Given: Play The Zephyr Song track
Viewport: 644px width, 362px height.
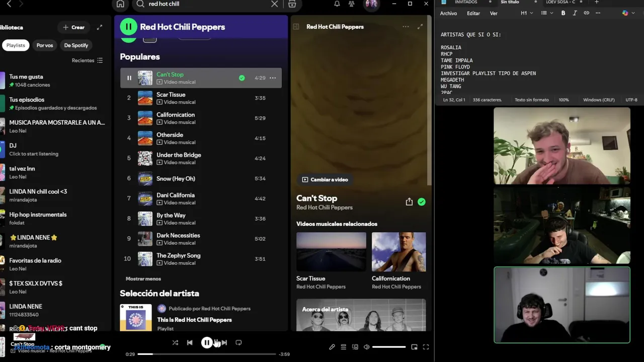Looking at the screenshot, I should tap(201, 259).
